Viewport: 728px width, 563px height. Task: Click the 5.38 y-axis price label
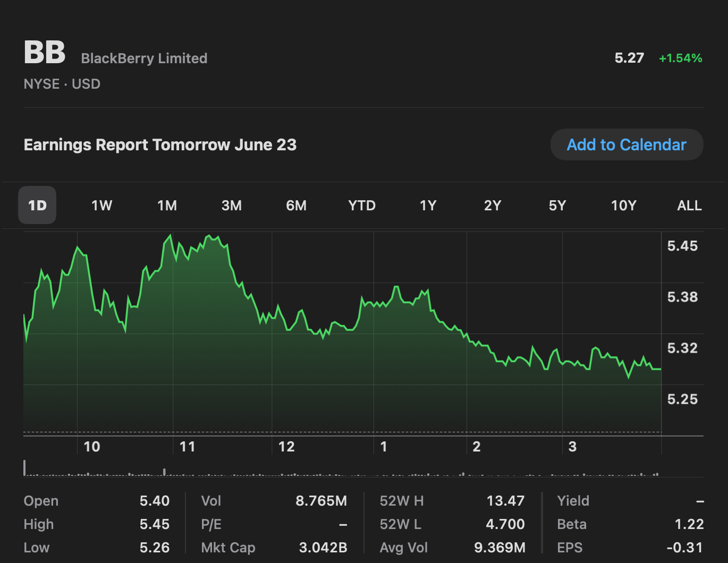pos(682,297)
